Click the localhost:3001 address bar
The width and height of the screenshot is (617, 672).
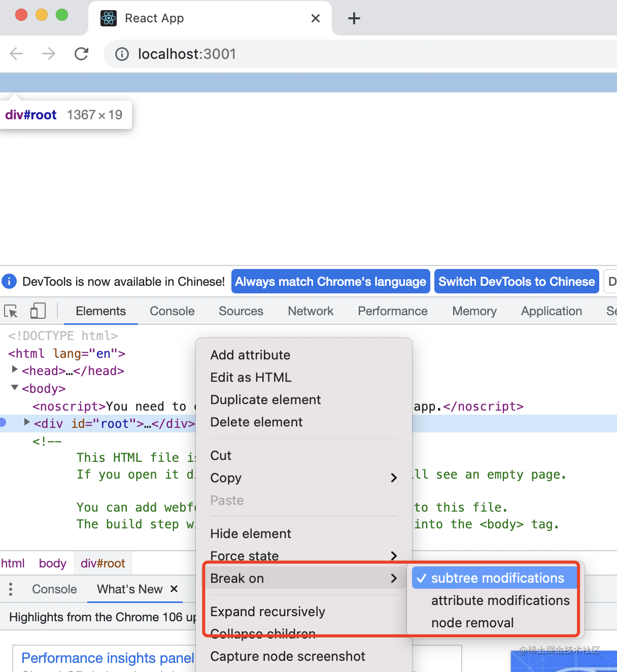[360, 54]
